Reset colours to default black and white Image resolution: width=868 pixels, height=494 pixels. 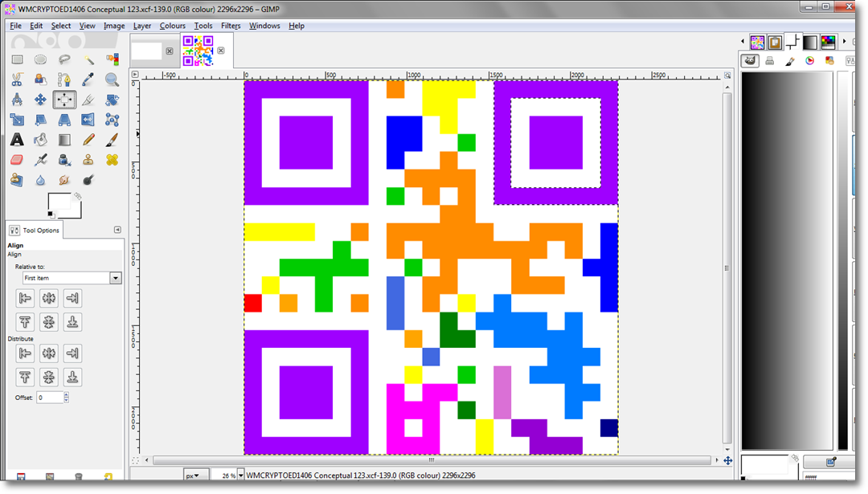click(51, 214)
